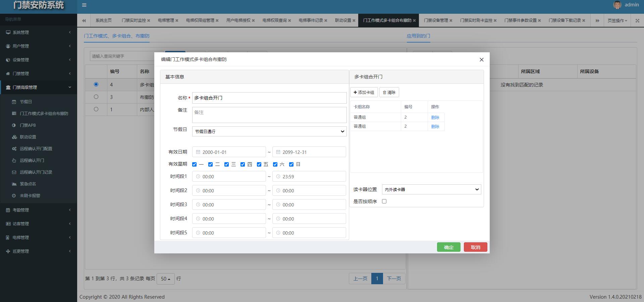Close the 联动设置 tab via its x icon
644x302 pixels.
click(x=354, y=20)
